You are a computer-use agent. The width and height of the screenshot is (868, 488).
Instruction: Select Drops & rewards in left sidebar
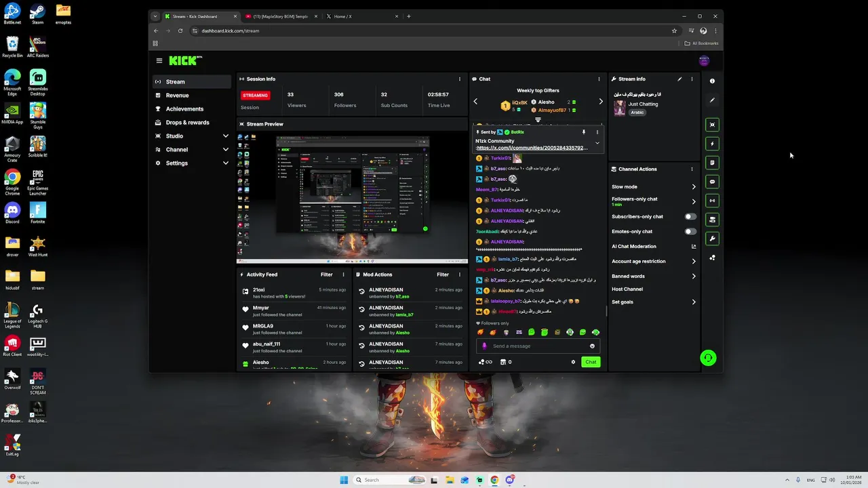click(x=192, y=123)
